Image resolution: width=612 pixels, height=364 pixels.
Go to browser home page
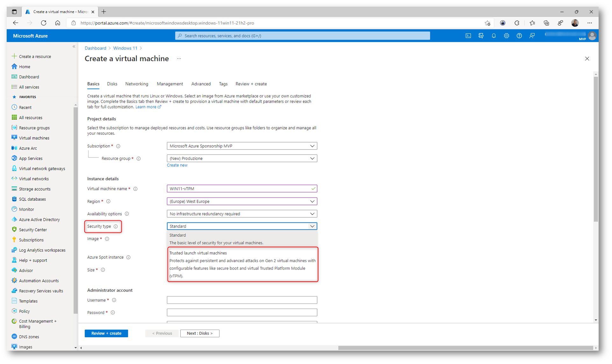[x=58, y=23]
